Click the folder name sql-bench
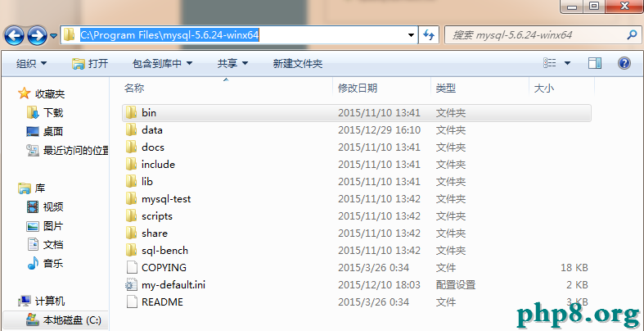 click(164, 251)
